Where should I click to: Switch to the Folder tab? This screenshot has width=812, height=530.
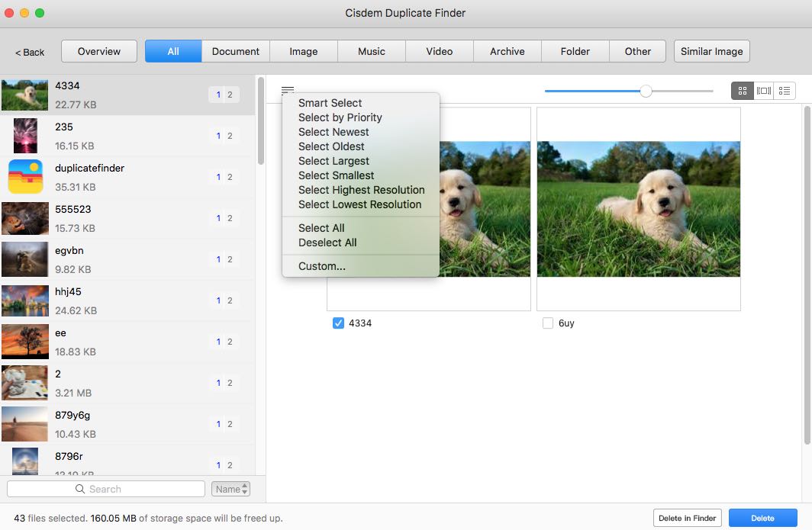(575, 51)
